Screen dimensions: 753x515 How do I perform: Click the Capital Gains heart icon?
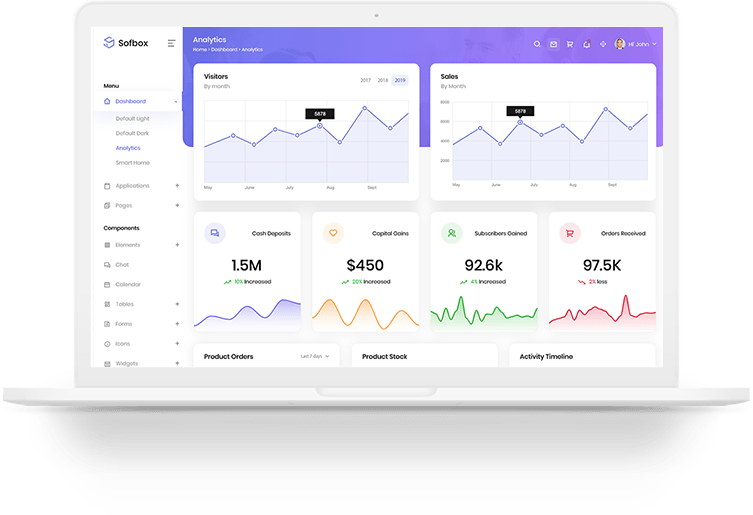click(x=333, y=233)
